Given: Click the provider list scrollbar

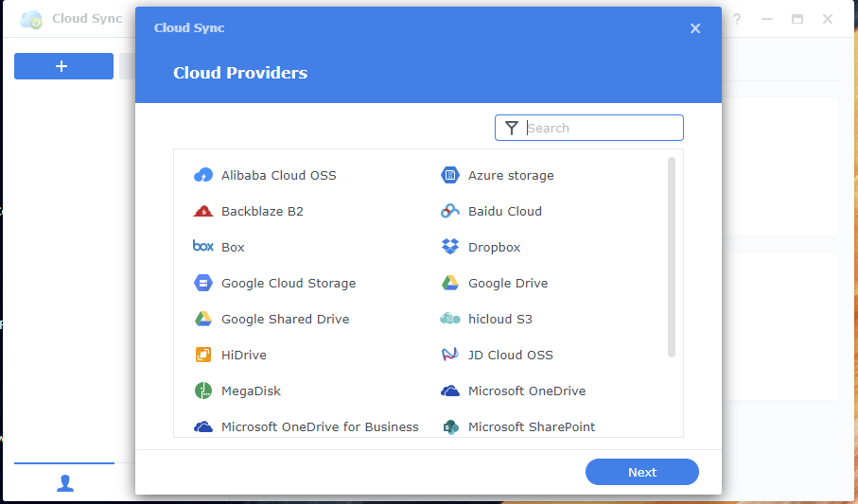Looking at the screenshot, I should point(672,256).
